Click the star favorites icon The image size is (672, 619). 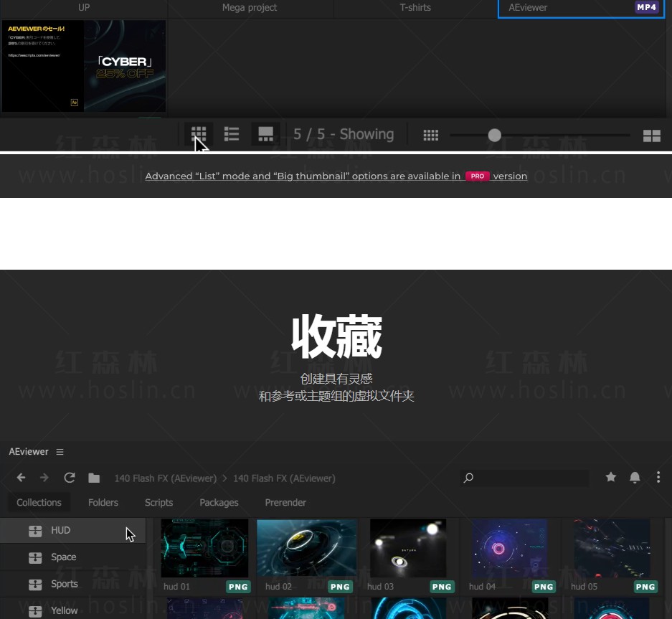click(611, 477)
